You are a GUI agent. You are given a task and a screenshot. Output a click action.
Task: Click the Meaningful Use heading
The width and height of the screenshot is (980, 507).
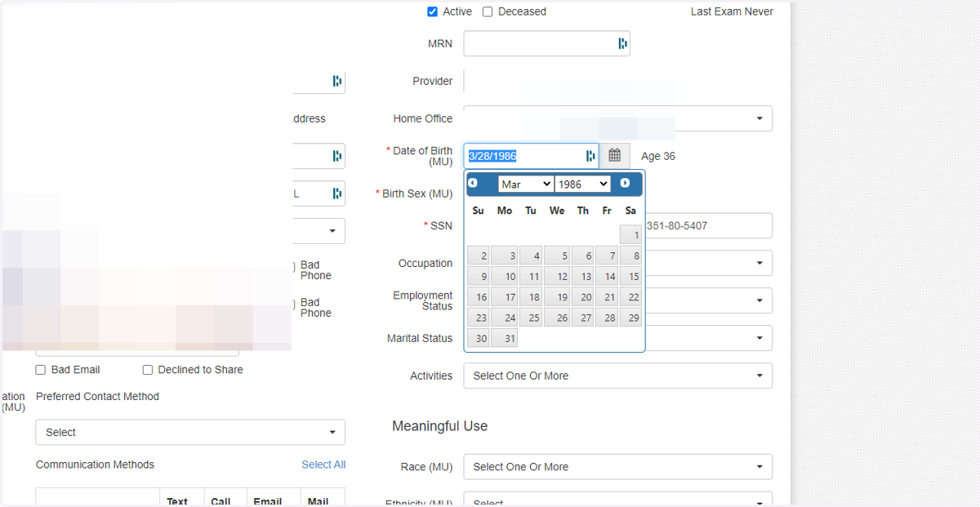point(439,426)
